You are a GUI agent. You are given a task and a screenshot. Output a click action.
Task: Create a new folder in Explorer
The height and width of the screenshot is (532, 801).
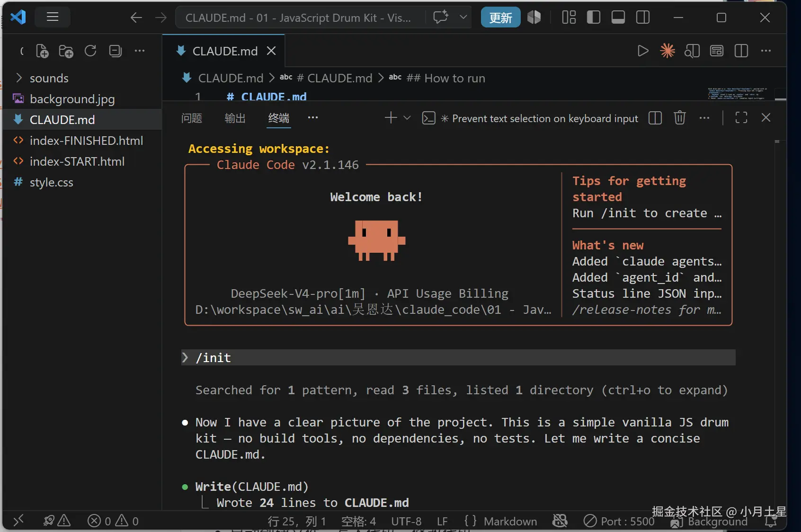click(66, 51)
